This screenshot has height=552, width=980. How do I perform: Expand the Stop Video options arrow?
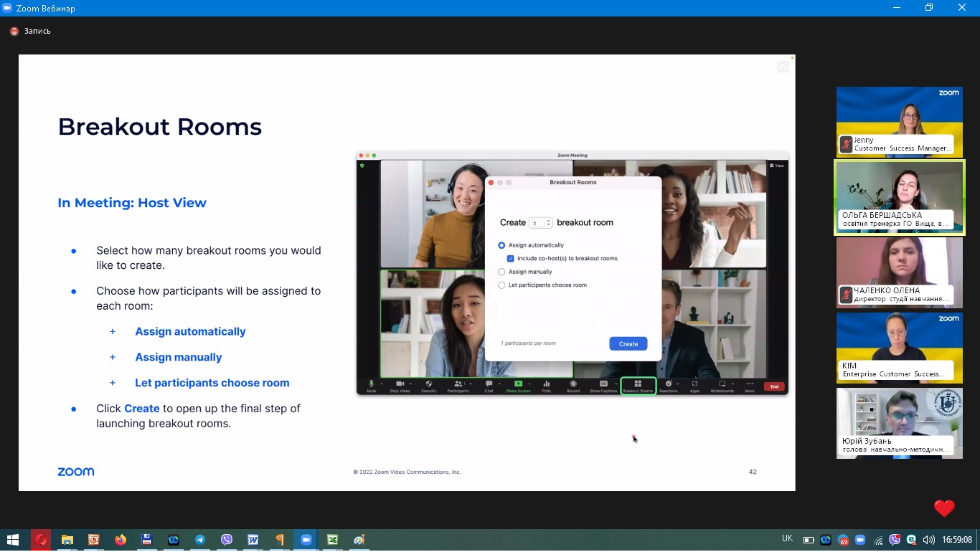click(410, 384)
